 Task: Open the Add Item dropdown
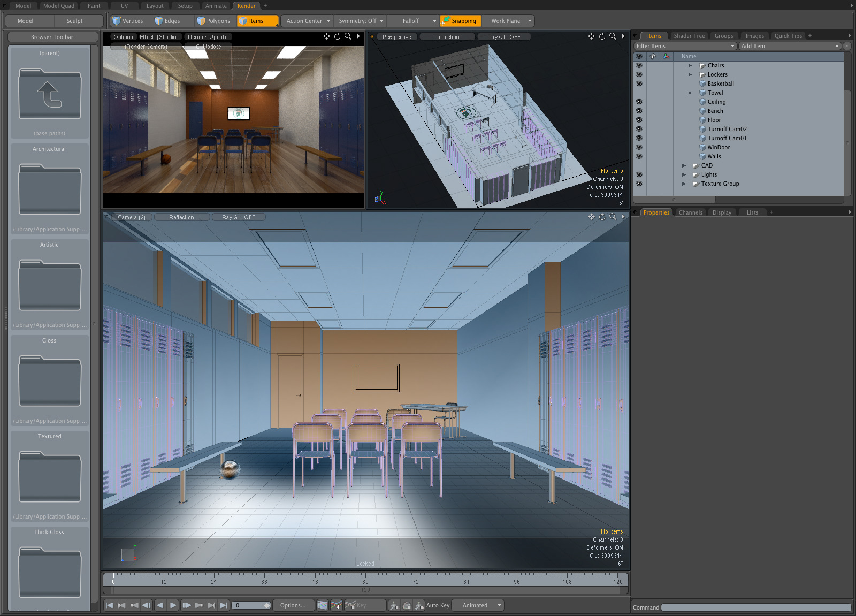[x=790, y=46]
